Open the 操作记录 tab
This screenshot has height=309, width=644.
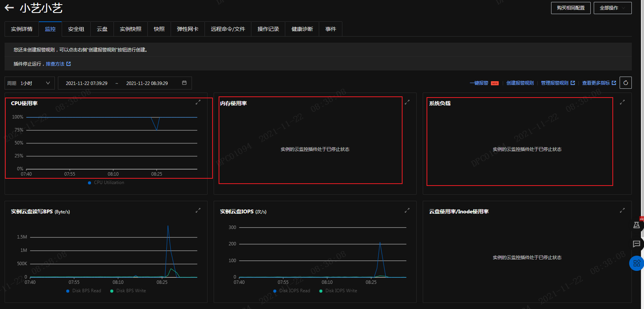click(x=268, y=29)
